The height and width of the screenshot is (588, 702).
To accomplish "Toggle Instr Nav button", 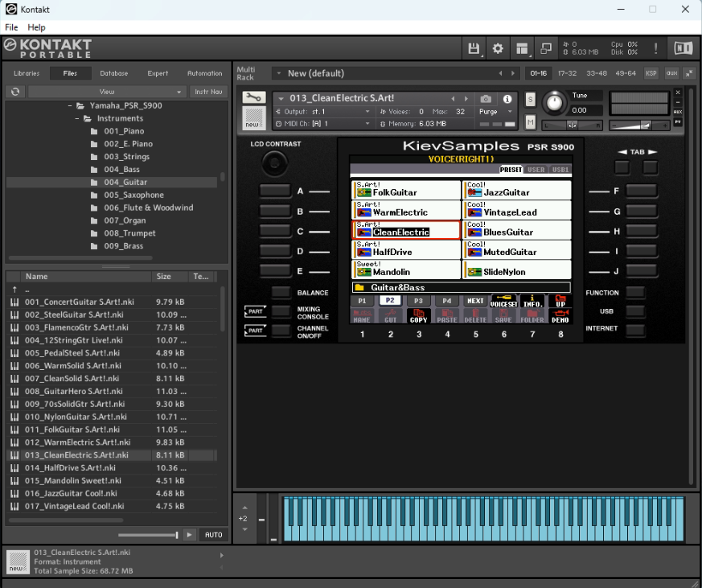I will click(208, 92).
